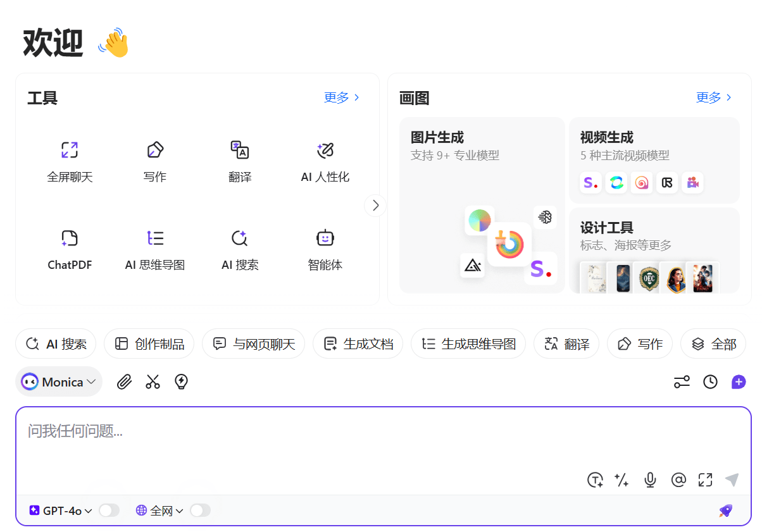This screenshot has width=762, height=532.
Task: Launch ChatPDF from the tools panel
Action: [x=70, y=250]
